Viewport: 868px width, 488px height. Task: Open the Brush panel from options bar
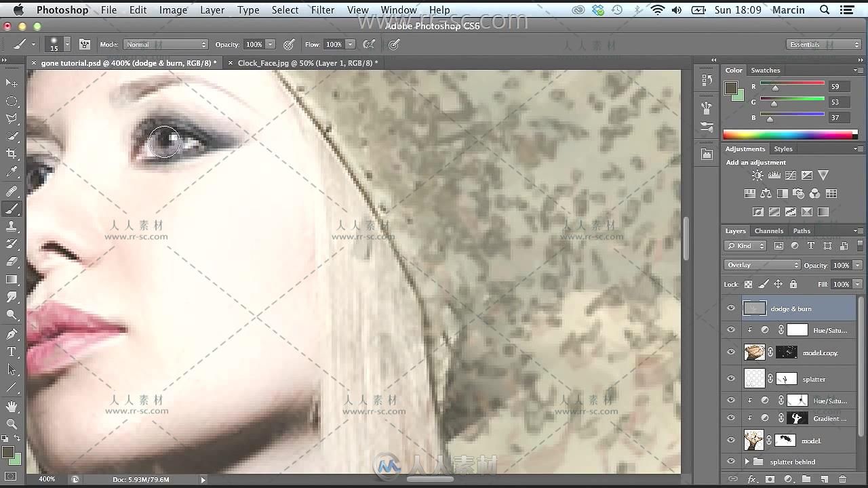[85, 45]
